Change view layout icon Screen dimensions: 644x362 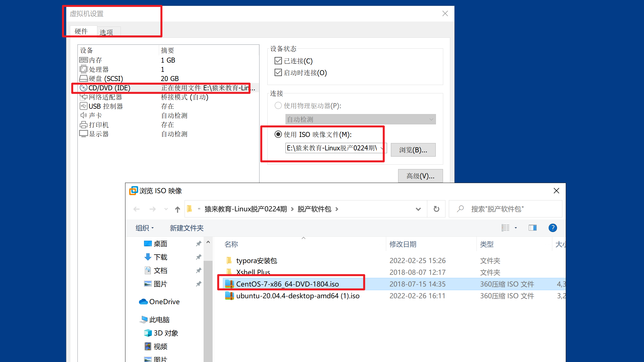pos(505,228)
